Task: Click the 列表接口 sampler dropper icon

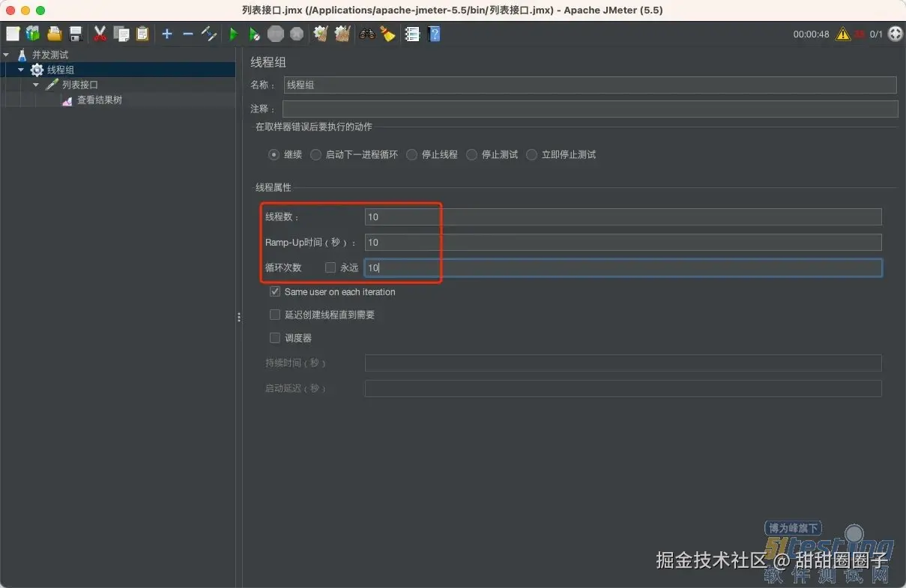Action: pos(52,85)
